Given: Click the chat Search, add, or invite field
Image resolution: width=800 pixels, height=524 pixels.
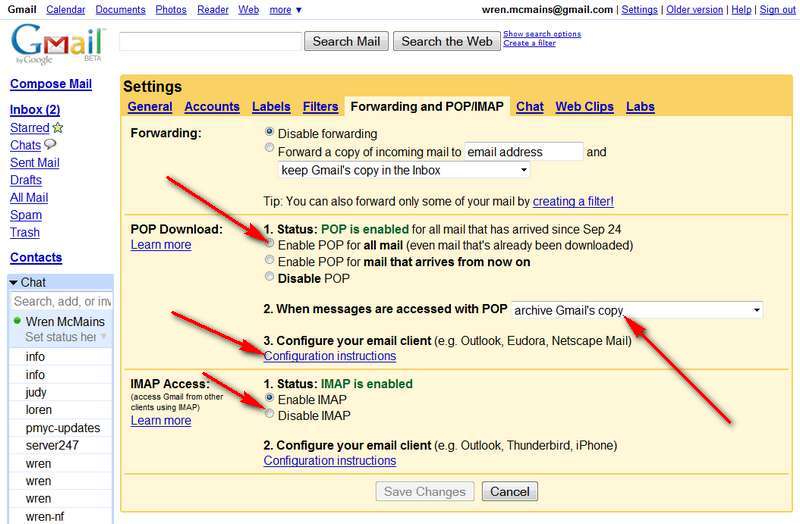Looking at the screenshot, I should coord(61,302).
